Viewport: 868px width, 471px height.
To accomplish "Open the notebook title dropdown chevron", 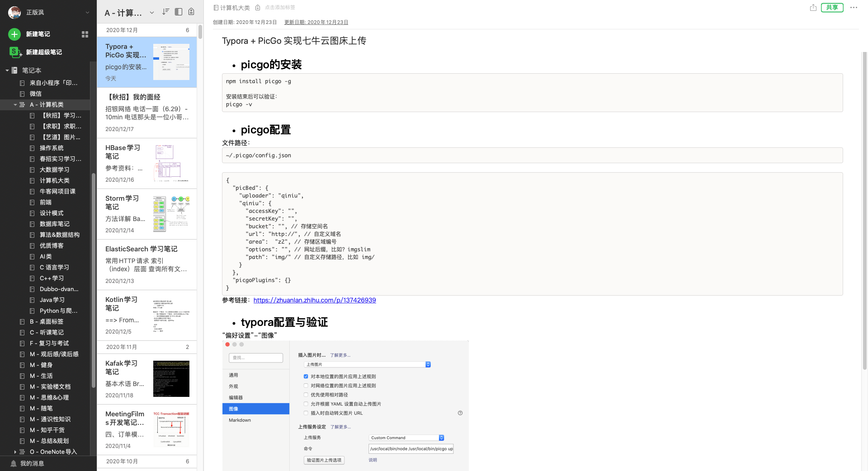I will click(x=152, y=13).
